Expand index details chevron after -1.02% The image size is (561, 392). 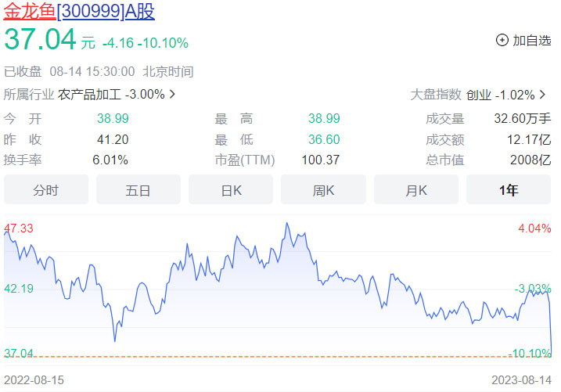542,95
